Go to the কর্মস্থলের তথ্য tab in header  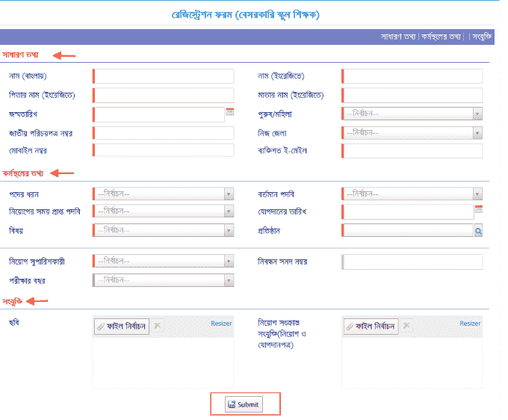pos(441,36)
